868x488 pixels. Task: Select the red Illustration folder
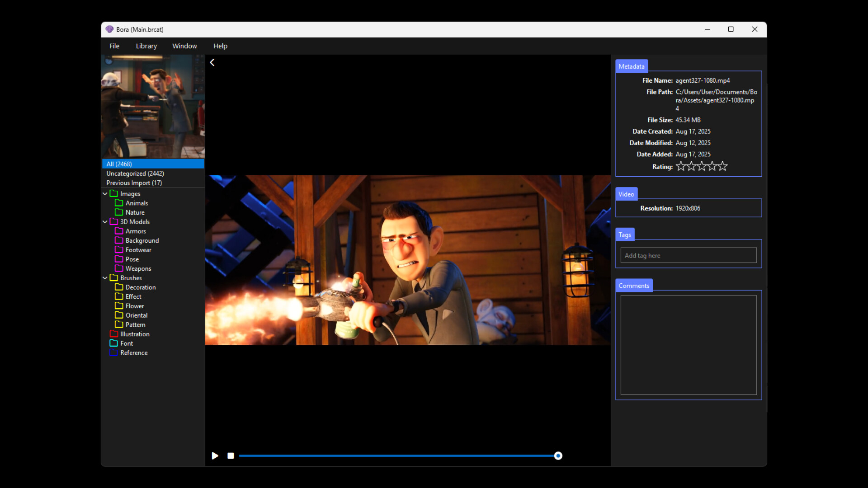coord(134,334)
